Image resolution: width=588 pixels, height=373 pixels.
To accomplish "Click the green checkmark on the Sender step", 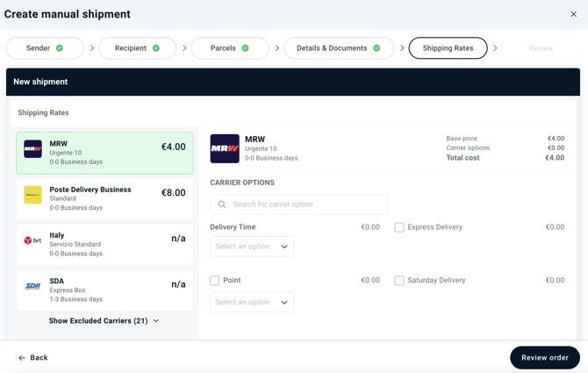I will pyautogui.click(x=60, y=48).
